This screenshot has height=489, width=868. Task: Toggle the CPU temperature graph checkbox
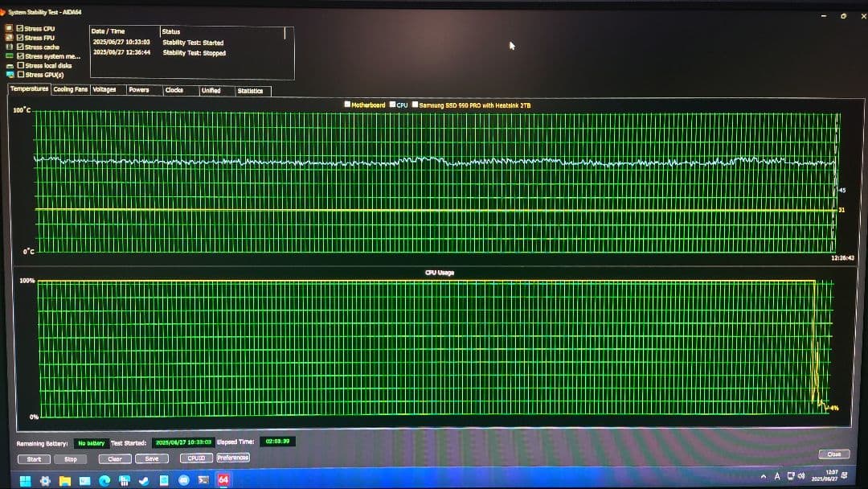[392, 105]
